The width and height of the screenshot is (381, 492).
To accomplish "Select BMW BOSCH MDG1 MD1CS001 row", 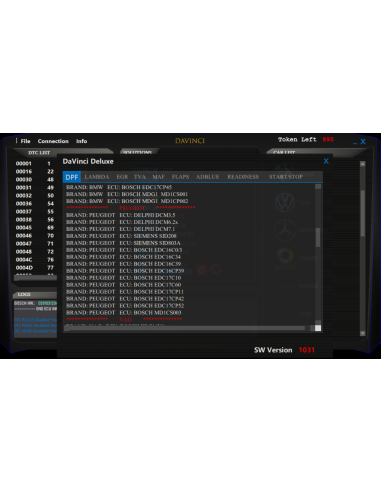I will pos(127,194).
